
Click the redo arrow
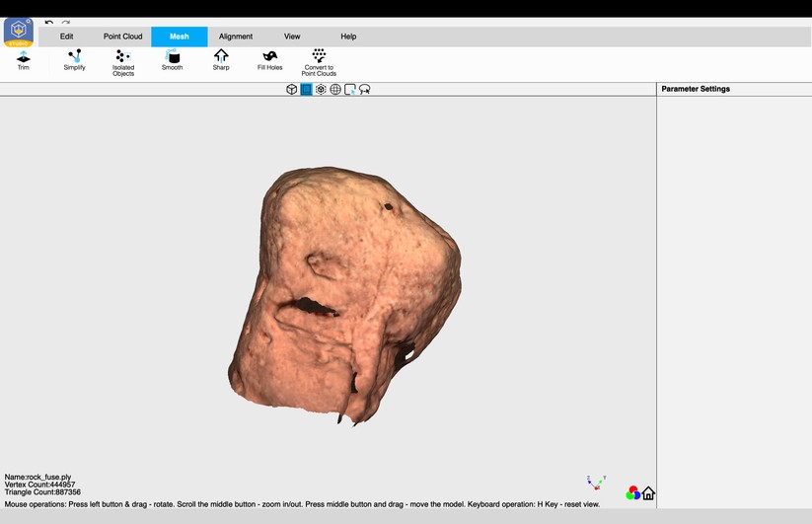click(65, 23)
